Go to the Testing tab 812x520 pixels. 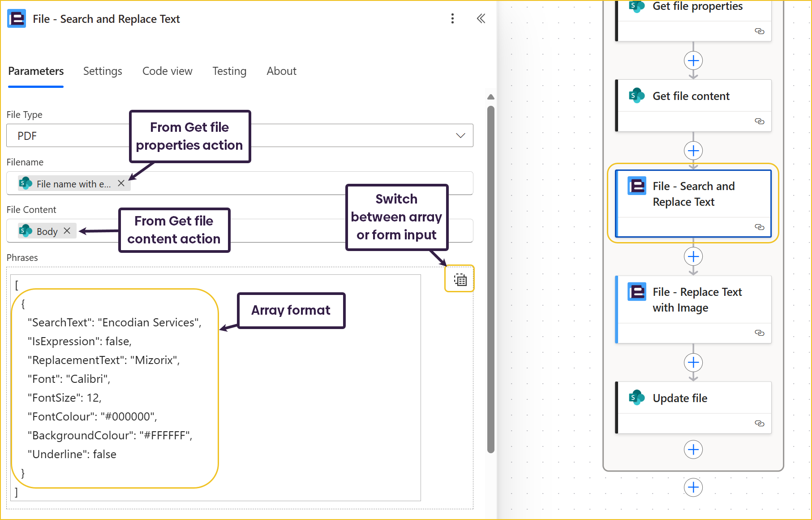[229, 71]
